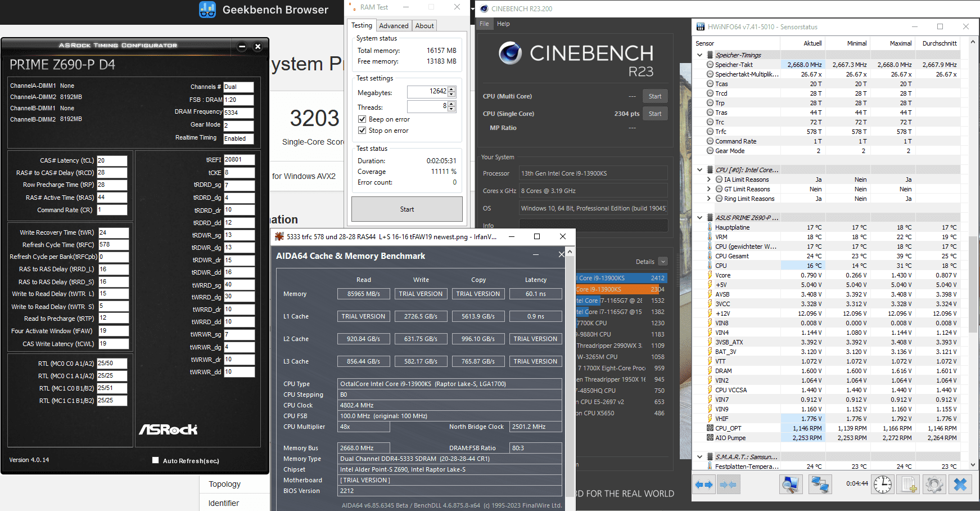Click the RAM Test title bar icon
This screenshot has width=980, height=511.
click(x=352, y=7)
